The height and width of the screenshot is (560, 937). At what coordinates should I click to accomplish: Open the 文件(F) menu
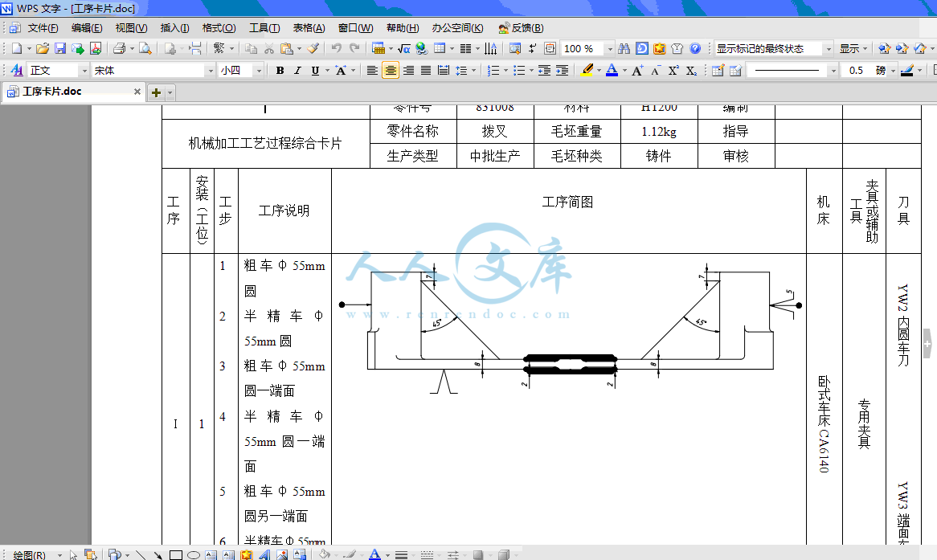pyautogui.click(x=43, y=28)
